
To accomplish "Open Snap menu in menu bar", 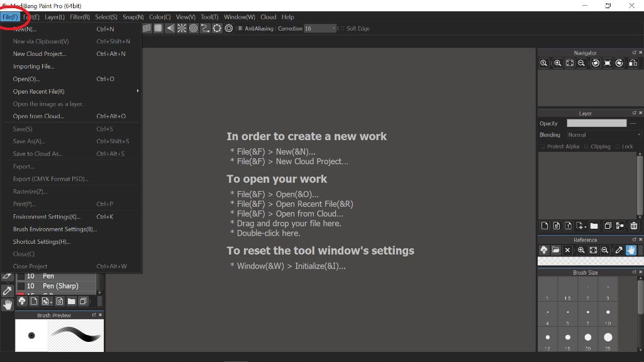I will click(x=133, y=17).
